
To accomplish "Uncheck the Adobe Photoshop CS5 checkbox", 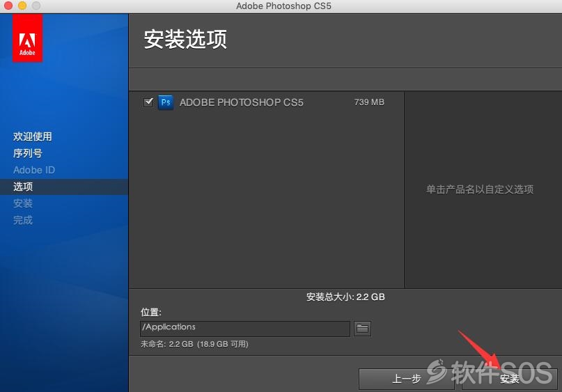I will pyautogui.click(x=148, y=102).
